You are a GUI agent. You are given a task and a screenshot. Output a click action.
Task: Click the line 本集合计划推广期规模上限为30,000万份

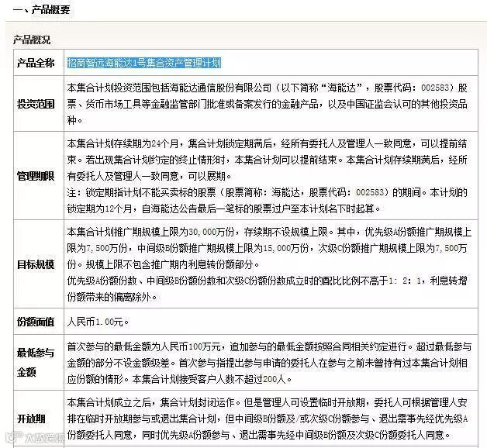(269, 232)
